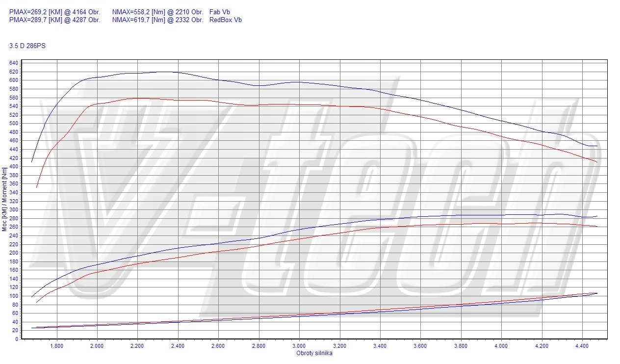This screenshot has height=364, width=620.
Task: Click the PMAX=269,2 stock power result text
Action: [x=54, y=11]
